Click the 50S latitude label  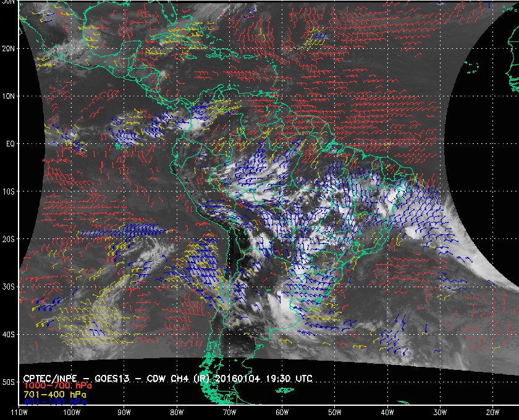8,382
